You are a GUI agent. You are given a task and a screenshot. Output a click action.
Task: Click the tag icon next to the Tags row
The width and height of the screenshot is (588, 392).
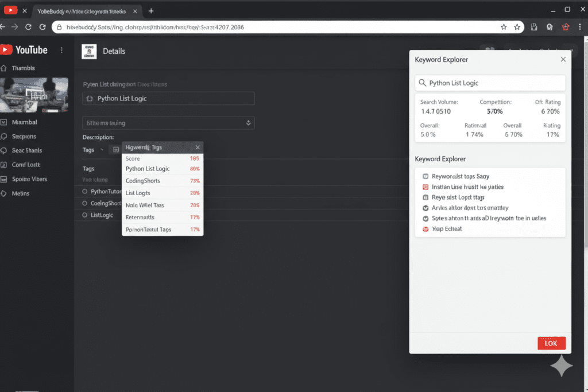click(x=117, y=149)
